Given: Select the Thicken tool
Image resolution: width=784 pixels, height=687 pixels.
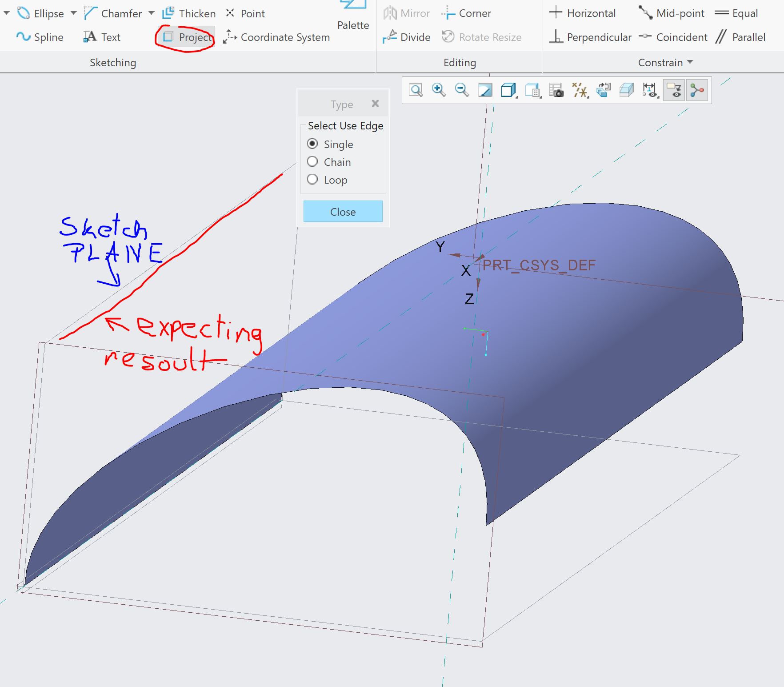Looking at the screenshot, I should point(190,13).
